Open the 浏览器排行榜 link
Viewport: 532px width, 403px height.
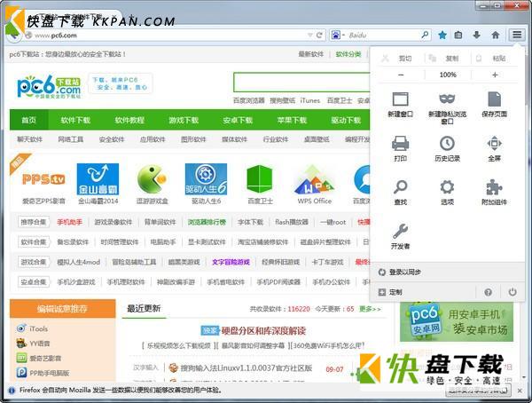(x=207, y=222)
